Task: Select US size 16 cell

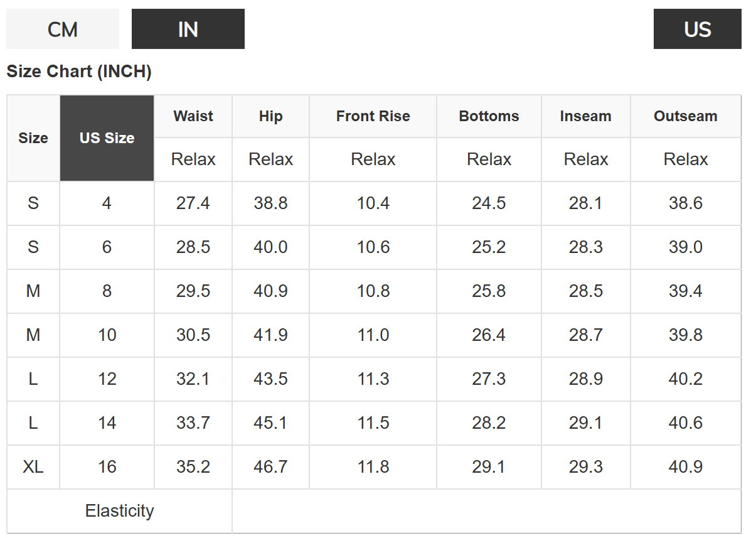Action: tap(107, 467)
